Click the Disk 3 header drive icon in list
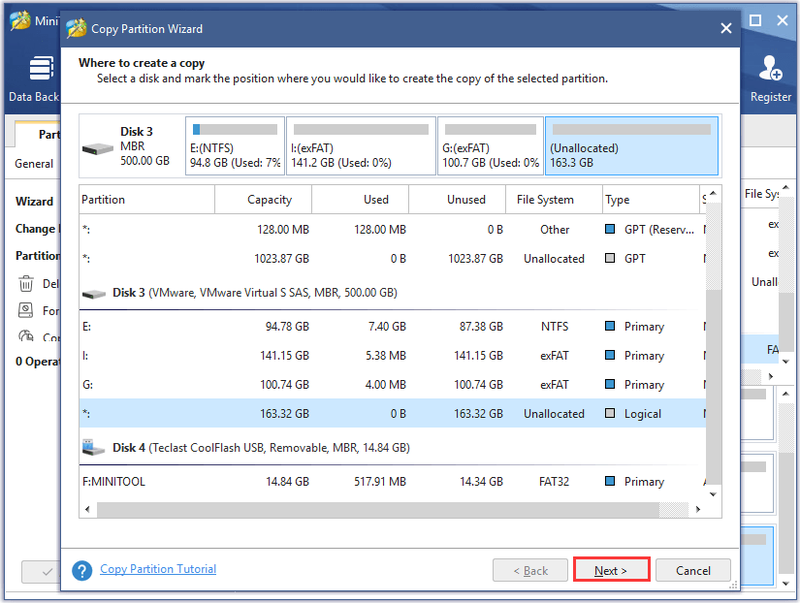Image resolution: width=800 pixels, height=603 pixels. pyautogui.click(x=94, y=294)
